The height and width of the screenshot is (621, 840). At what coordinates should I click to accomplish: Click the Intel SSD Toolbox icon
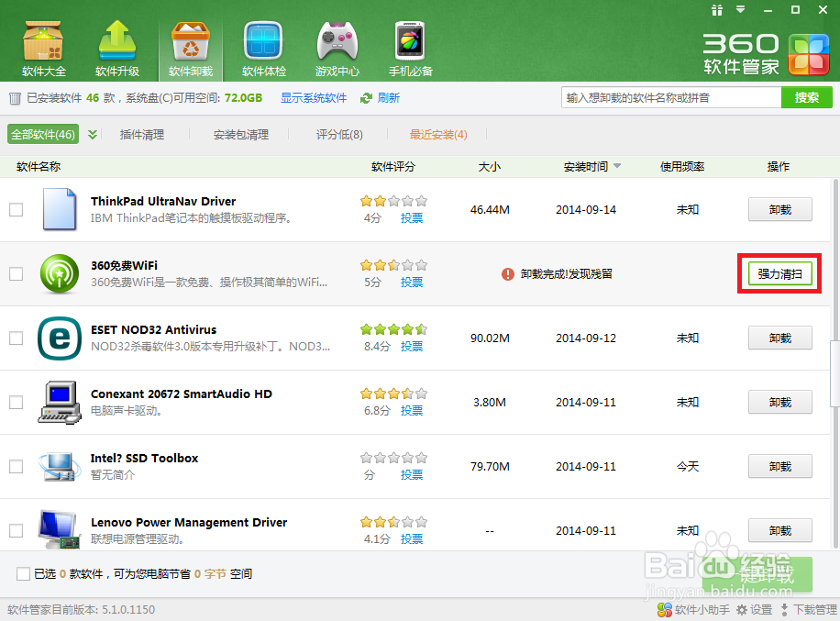point(58,467)
